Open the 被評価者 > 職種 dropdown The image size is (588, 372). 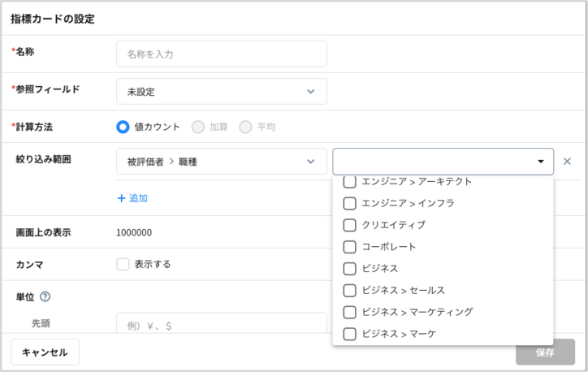[x=222, y=162]
